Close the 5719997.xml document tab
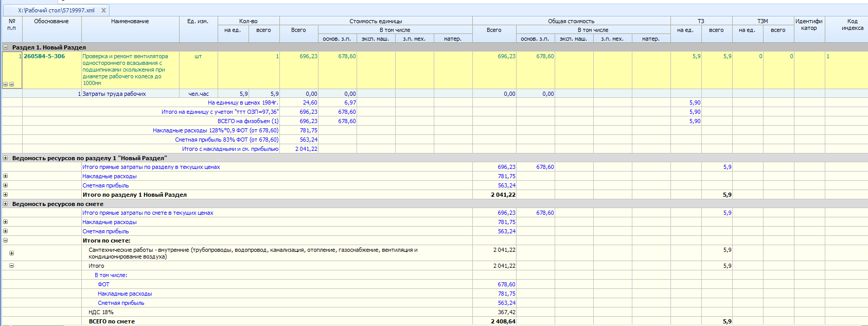This screenshot has height=326, width=868. [103, 10]
